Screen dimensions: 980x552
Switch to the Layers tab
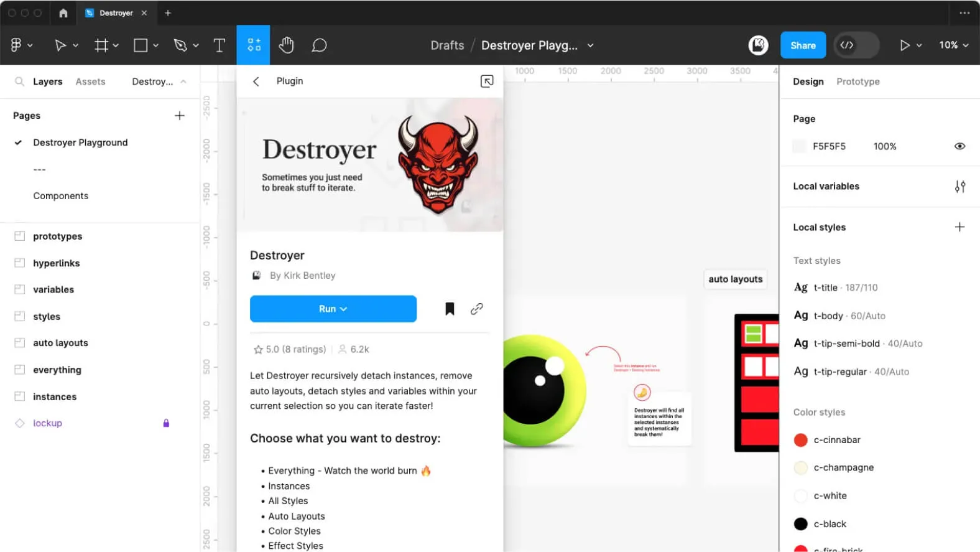(47, 82)
